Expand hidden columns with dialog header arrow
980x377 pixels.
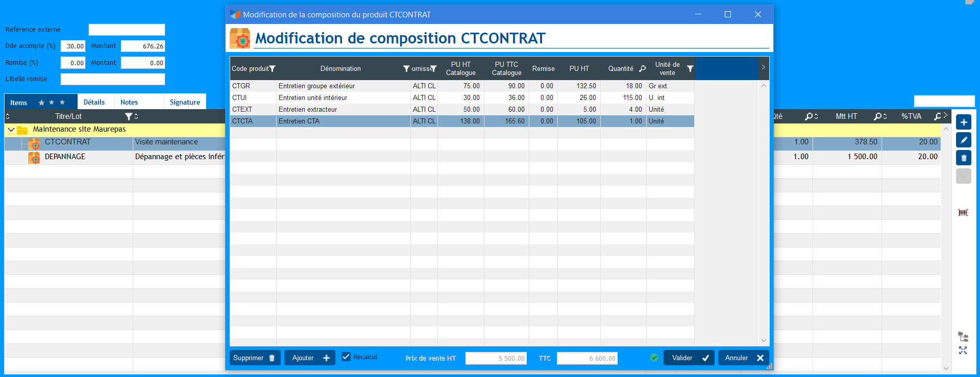[x=763, y=67]
